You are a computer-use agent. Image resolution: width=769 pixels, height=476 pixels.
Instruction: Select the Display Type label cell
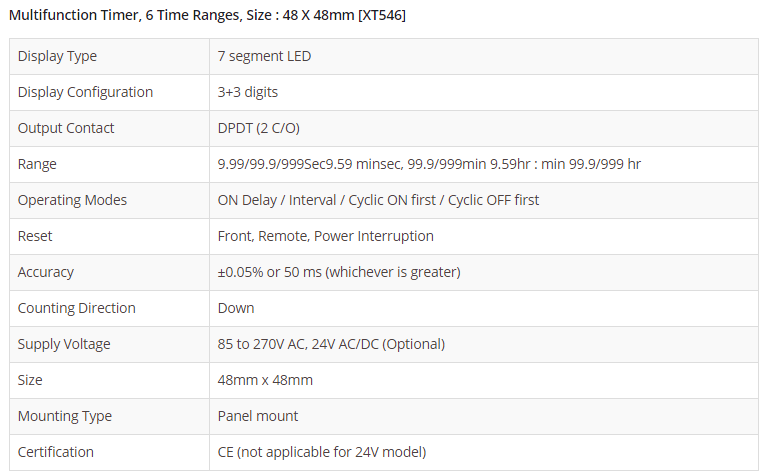pyautogui.click(x=57, y=56)
